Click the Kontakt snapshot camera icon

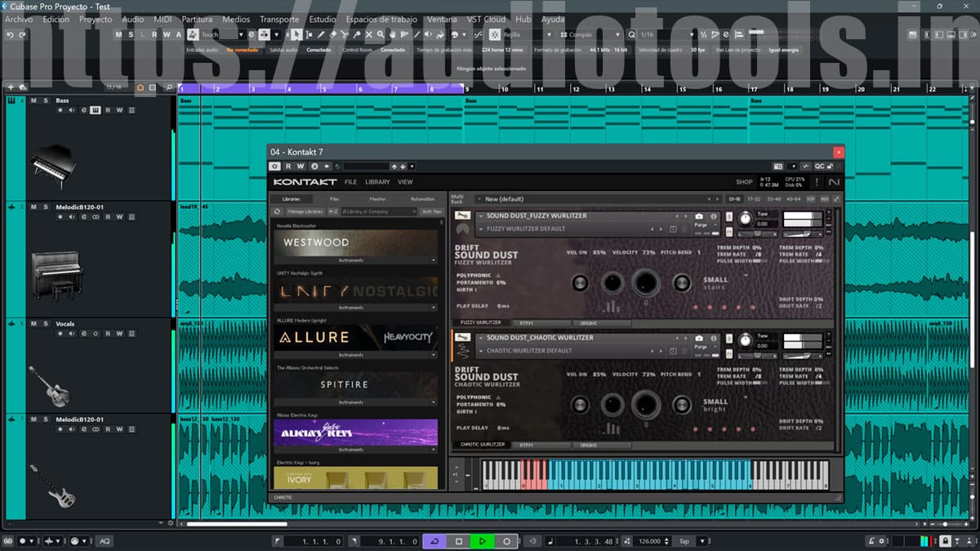coord(777,166)
